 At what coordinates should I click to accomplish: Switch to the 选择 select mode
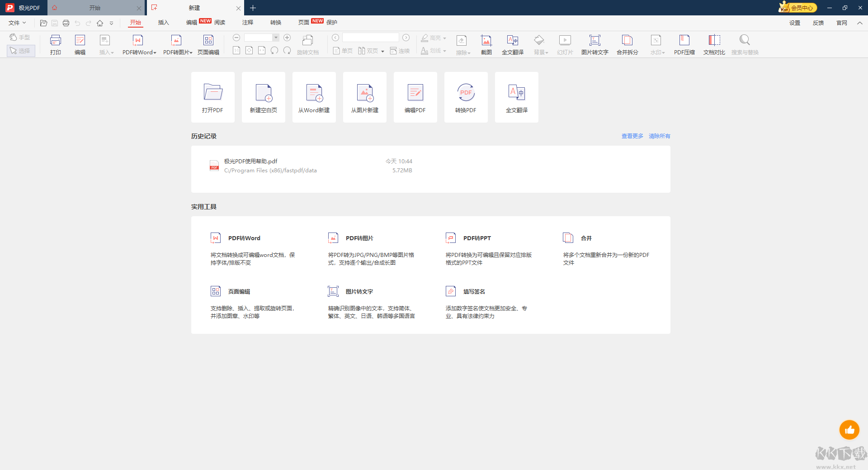coord(21,51)
